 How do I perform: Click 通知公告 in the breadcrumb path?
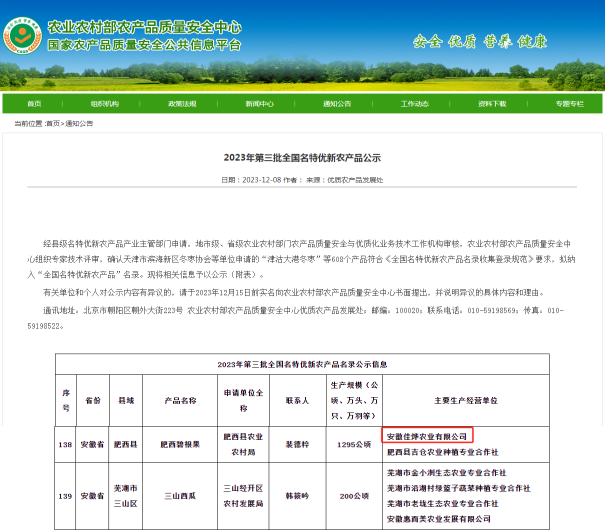point(79,124)
